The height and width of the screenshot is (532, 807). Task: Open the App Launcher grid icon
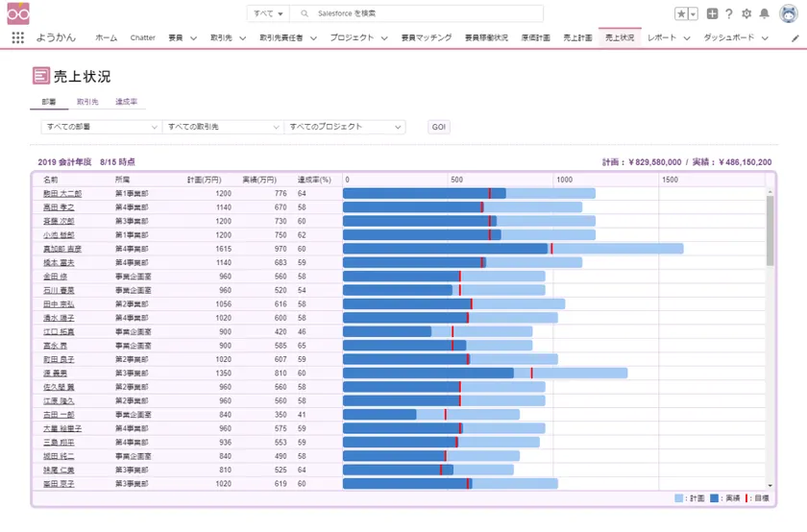pyautogui.click(x=17, y=38)
